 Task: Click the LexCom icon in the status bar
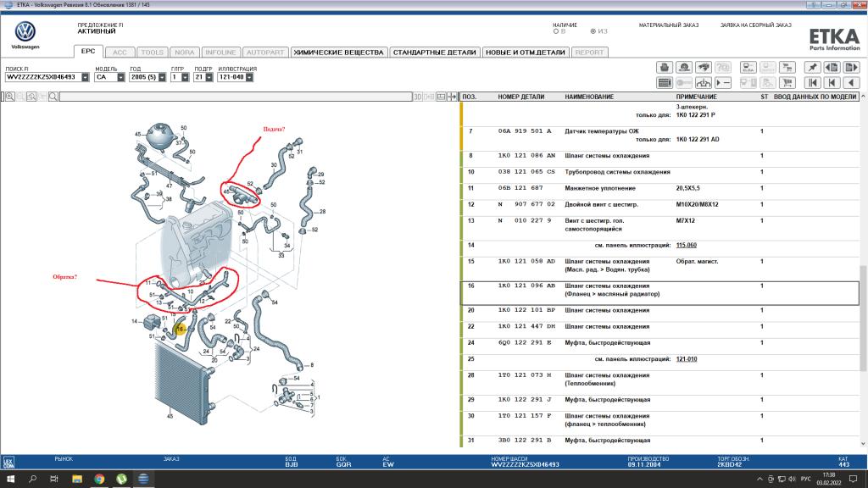pyautogui.click(x=8, y=462)
